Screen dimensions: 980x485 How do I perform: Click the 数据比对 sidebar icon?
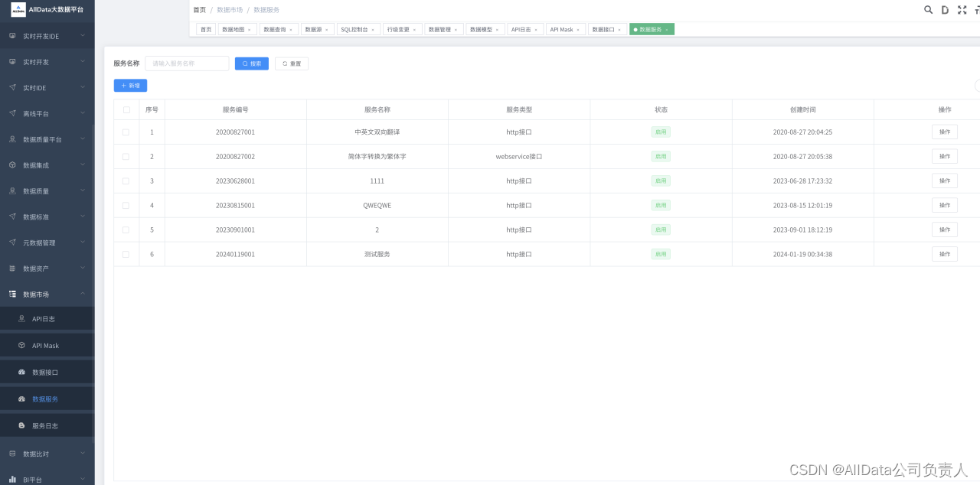[x=12, y=454]
